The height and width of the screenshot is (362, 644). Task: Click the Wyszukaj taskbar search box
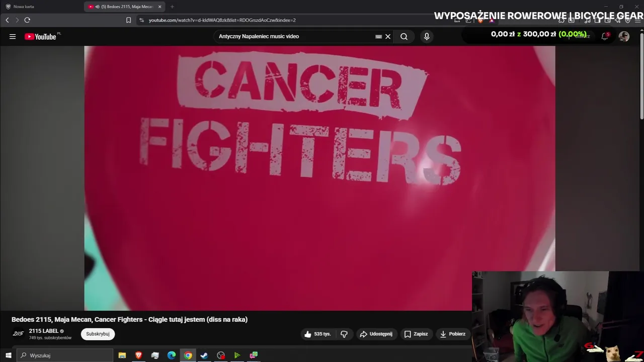65,355
